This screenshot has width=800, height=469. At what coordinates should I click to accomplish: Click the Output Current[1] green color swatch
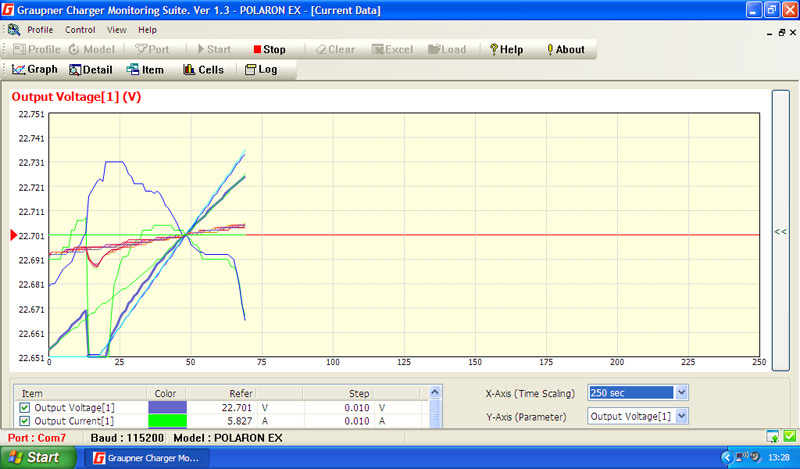coord(167,421)
